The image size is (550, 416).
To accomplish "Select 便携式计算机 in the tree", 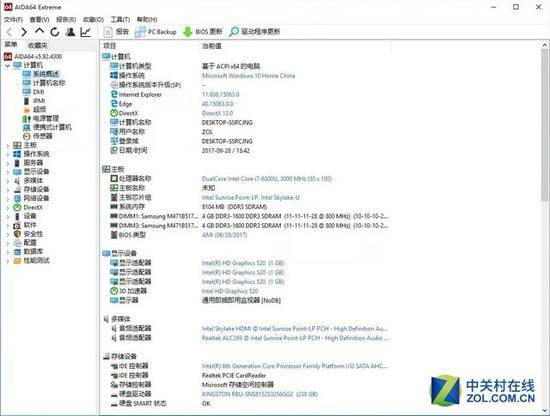I will [x=47, y=127].
